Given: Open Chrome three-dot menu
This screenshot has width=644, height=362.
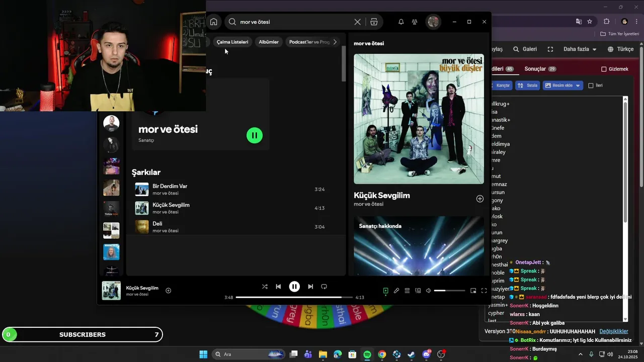Looking at the screenshot, I should click(636, 22).
